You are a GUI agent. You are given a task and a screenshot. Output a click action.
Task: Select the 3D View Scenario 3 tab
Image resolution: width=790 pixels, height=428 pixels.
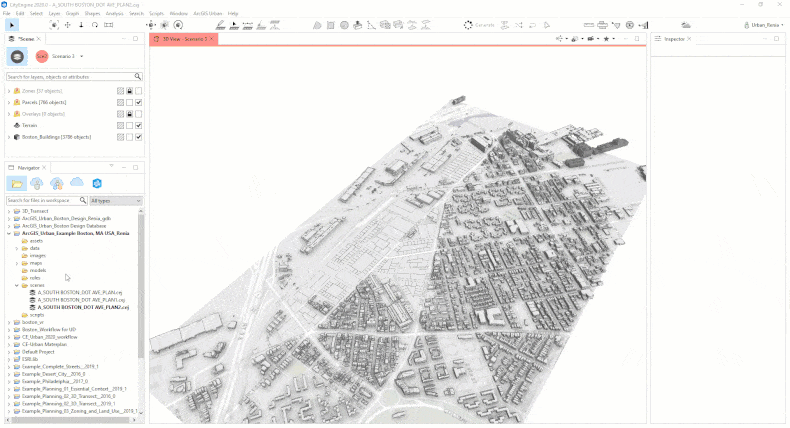[x=184, y=39]
